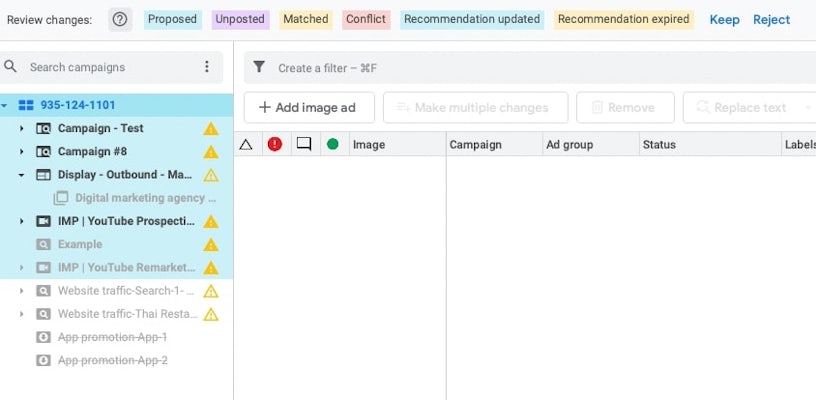Collapse account 935-124-1101 tree
816x400 pixels.
(6, 105)
